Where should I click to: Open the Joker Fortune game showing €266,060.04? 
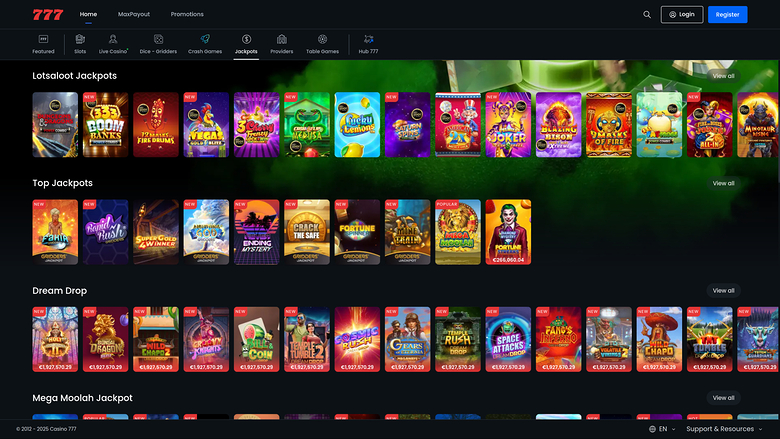click(x=508, y=232)
